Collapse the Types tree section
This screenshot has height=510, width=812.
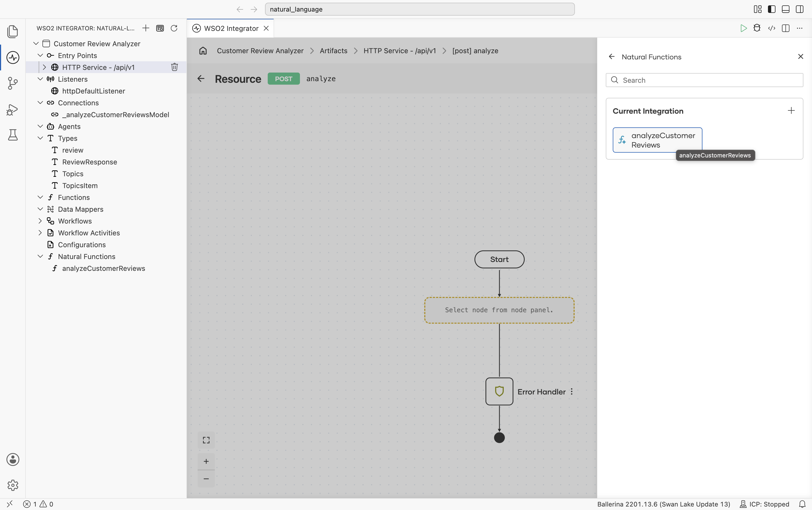pyautogui.click(x=40, y=138)
